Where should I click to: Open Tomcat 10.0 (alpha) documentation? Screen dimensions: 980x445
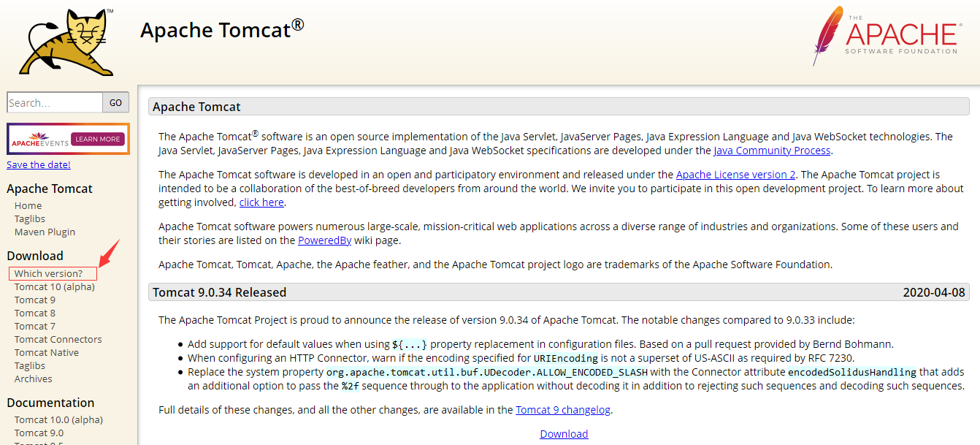[58, 420]
